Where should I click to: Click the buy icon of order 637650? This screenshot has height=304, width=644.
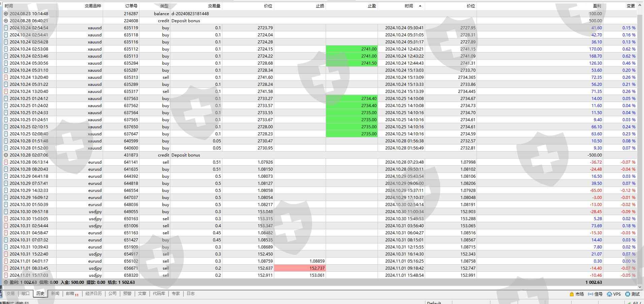(6, 127)
